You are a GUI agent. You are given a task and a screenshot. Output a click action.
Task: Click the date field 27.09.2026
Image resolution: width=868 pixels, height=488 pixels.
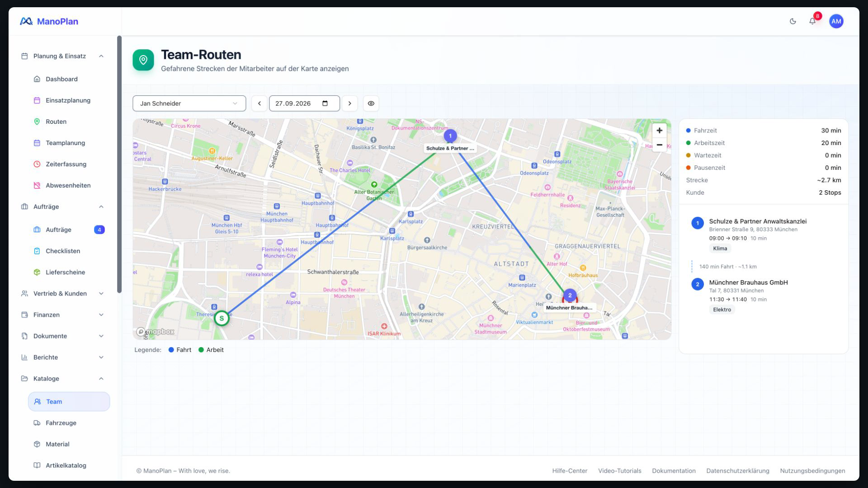pyautogui.click(x=304, y=103)
